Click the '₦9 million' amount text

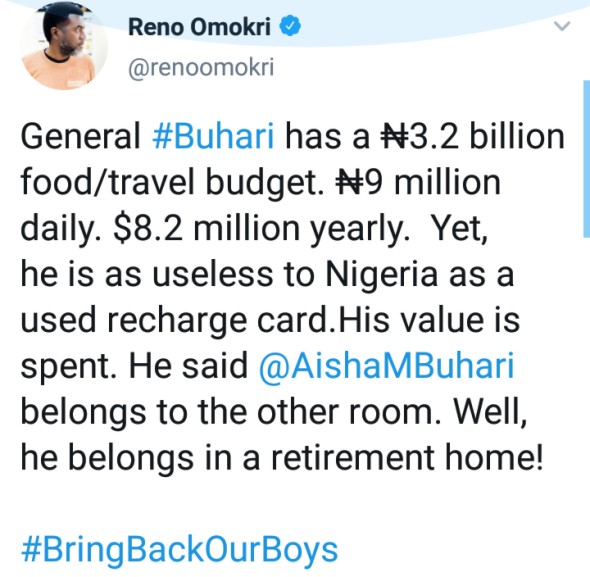click(x=418, y=183)
